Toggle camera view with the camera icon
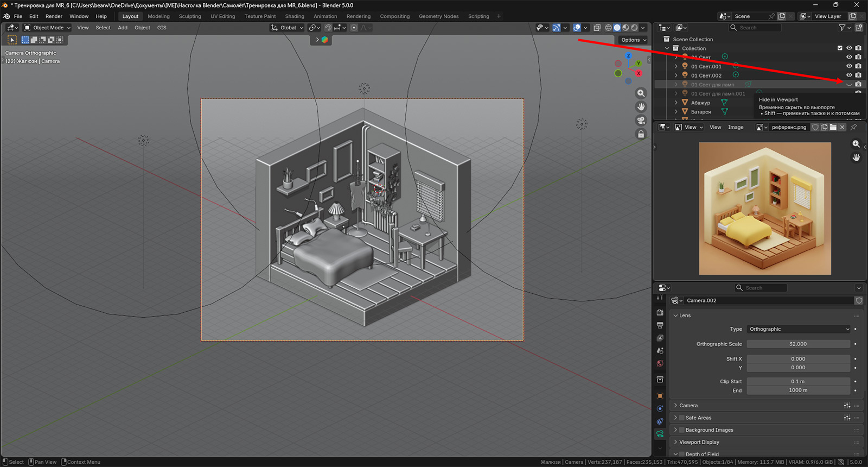Viewport: 868px width, 467px height. pyautogui.click(x=641, y=121)
